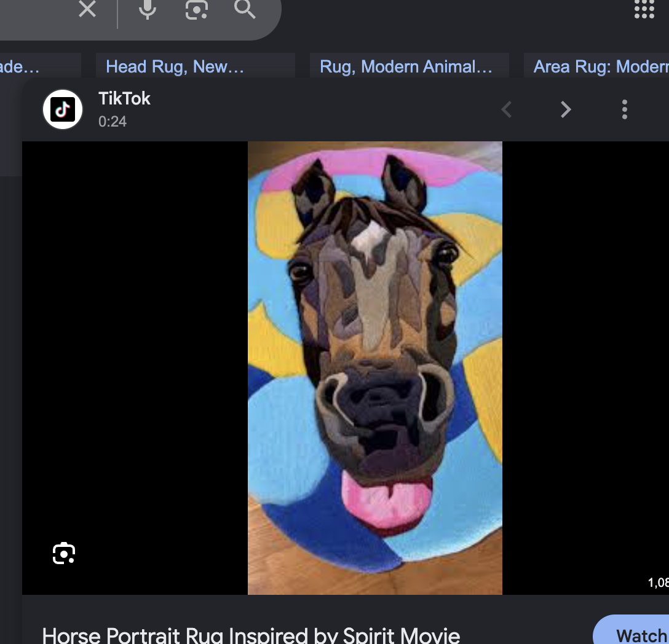
Task: Clear the search box with the X icon
Action: [x=87, y=9]
